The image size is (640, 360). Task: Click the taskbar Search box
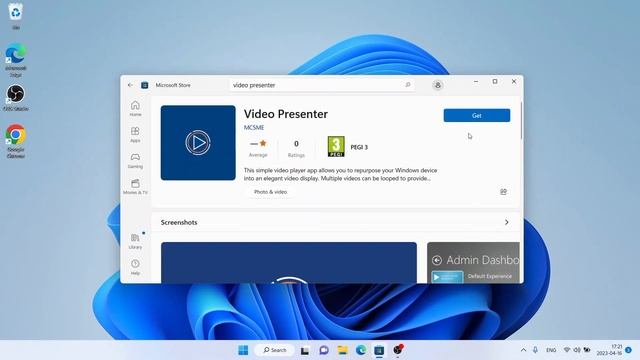[x=274, y=350]
